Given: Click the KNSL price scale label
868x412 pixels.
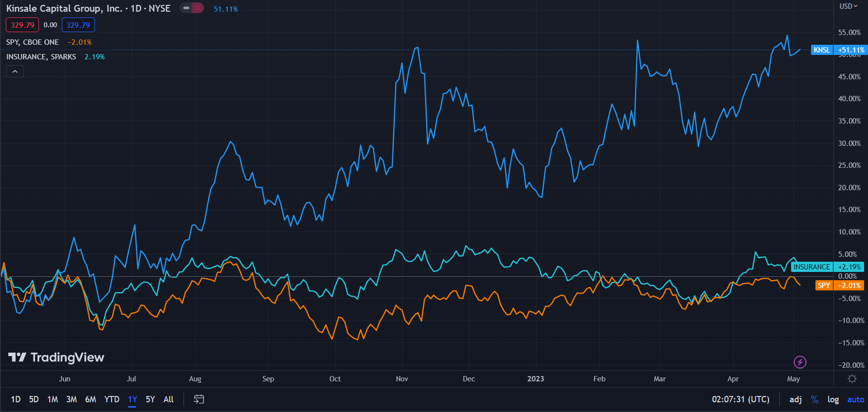Looking at the screenshot, I should click(822, 50).
